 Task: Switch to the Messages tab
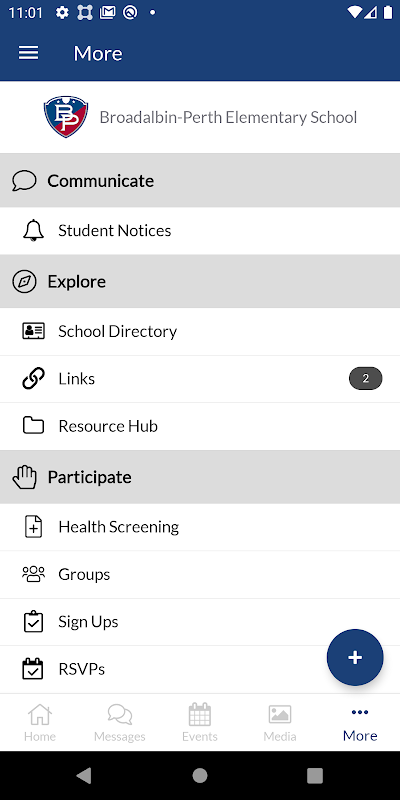pos(120,722)
